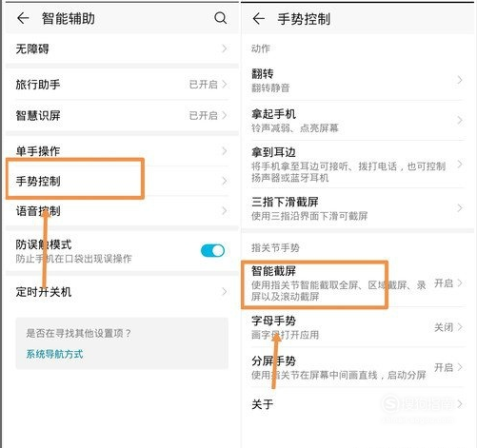Open 手势控制 menu entry
Viewport: 477px width, 448px height.
(122, 181)
